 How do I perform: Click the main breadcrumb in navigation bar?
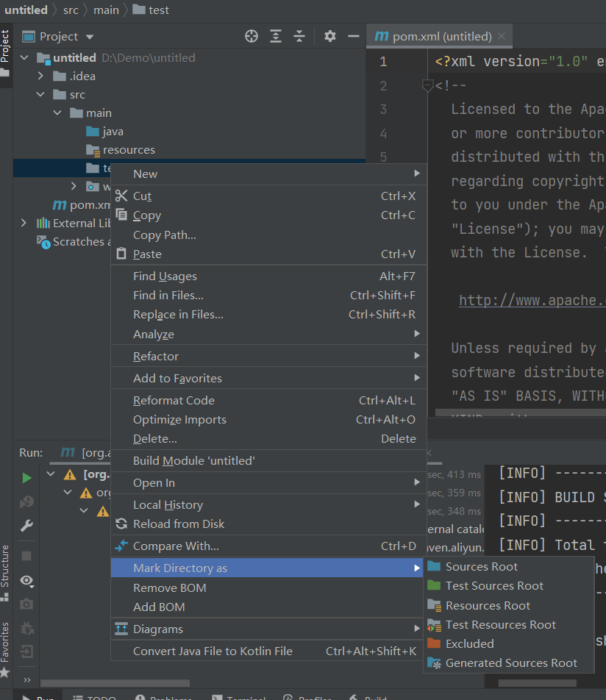107,10
